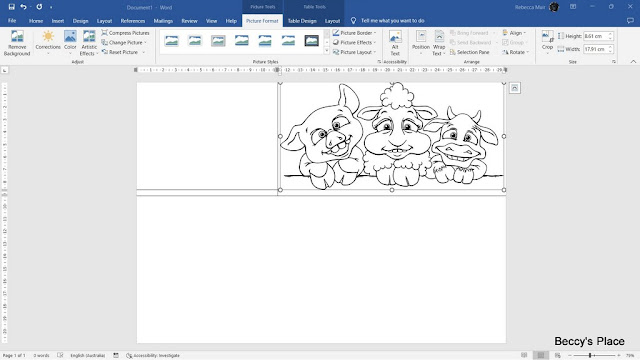Screen dimensions: 640x360
Task: Open Change Picture dropdown
Action: [x=124, y=42]
